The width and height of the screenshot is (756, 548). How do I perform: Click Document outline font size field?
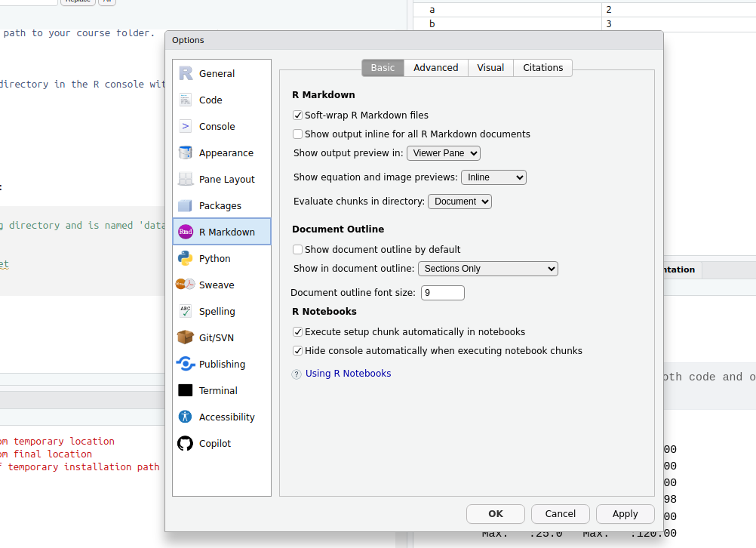pyautogui.click(x=442, y=293)
